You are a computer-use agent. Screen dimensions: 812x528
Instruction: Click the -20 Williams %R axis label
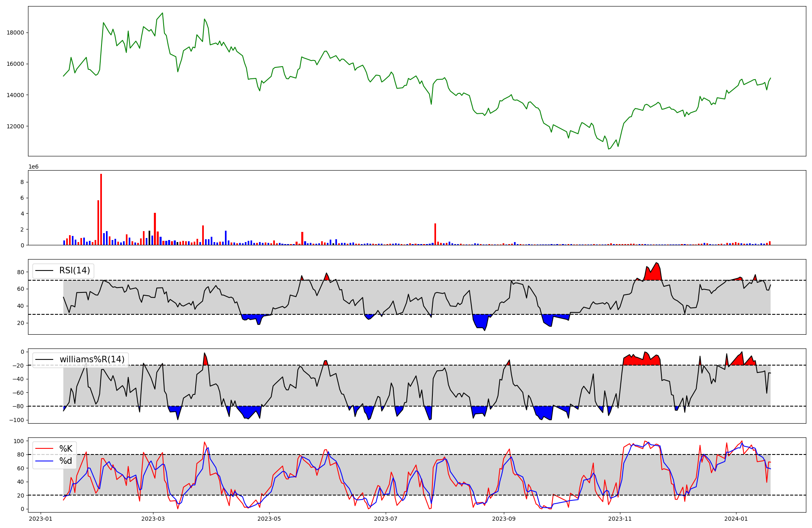tap(18, 366)
